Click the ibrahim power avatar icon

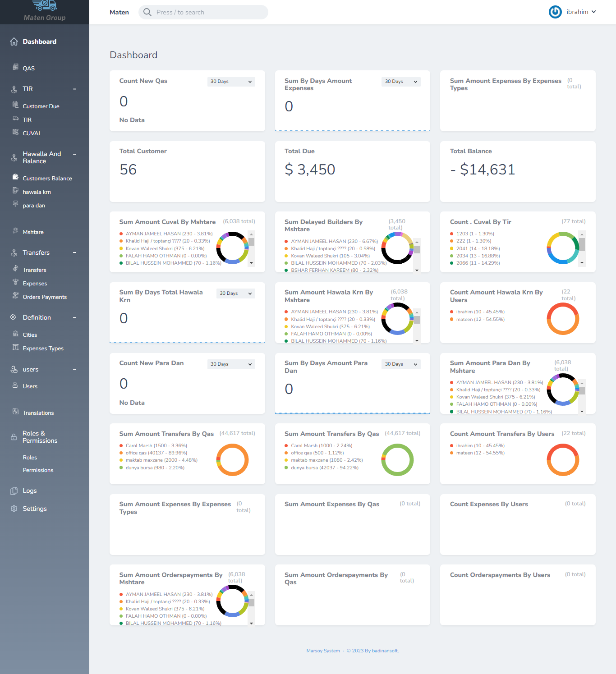[x=555, y=12]
